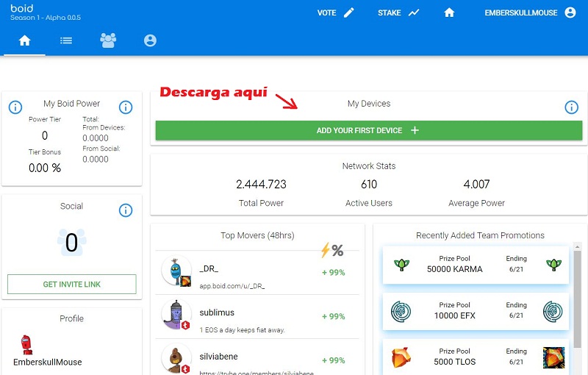Viewport: 588px width, 375px height.
Task: Open silviabene avatar in Top Movers
Action: coord(176,360)
